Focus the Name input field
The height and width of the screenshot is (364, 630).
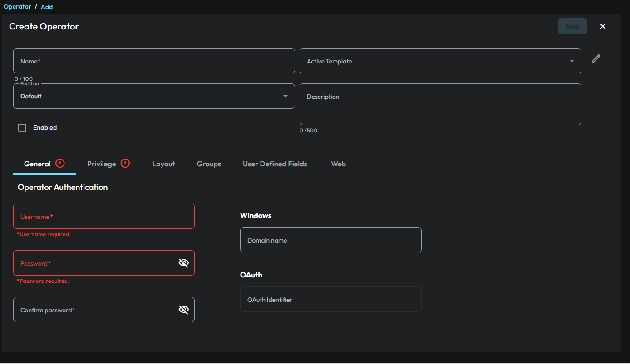pos(154,61)
